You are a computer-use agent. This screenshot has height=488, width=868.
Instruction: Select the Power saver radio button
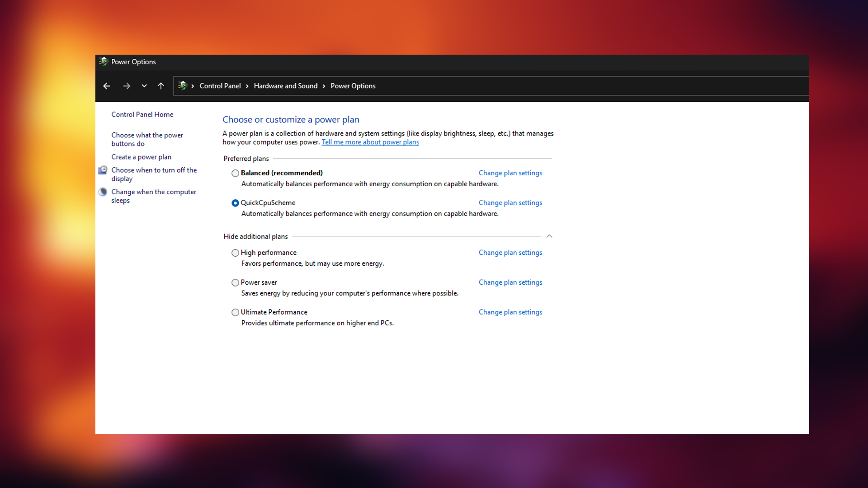tap(235, 282)
